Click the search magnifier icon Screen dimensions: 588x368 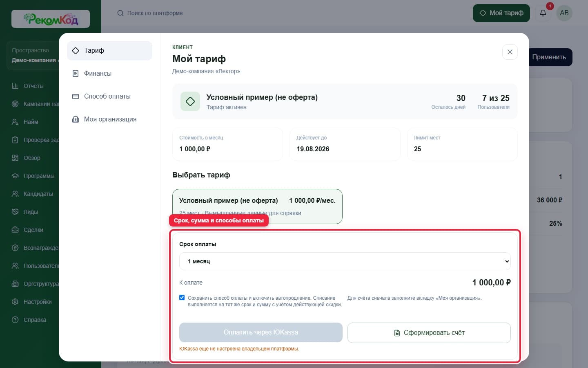tap(120, 13)
